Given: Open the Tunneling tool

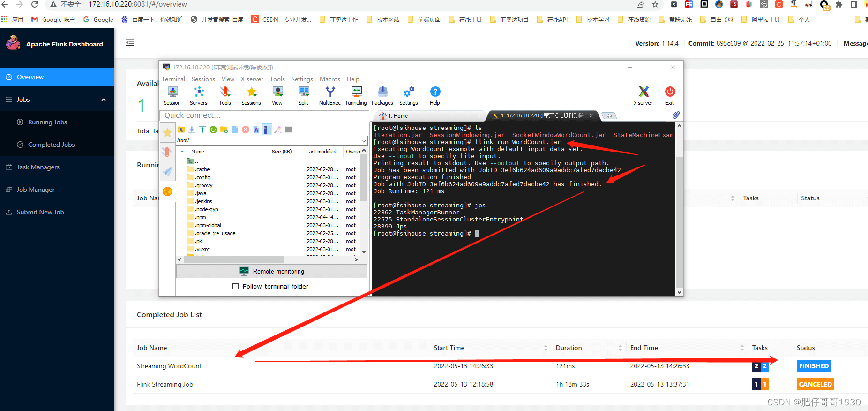Looking at the screenshot, I should click(x=356, y=96).
